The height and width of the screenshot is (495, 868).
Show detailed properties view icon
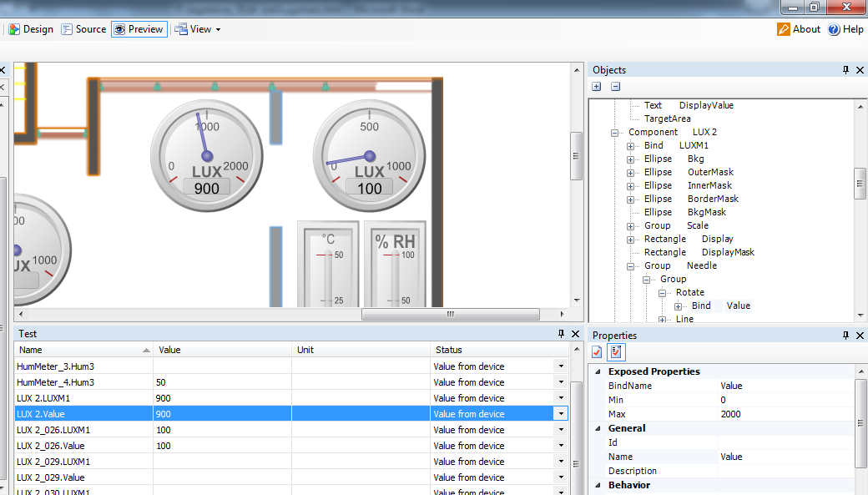tap(616, 351)
